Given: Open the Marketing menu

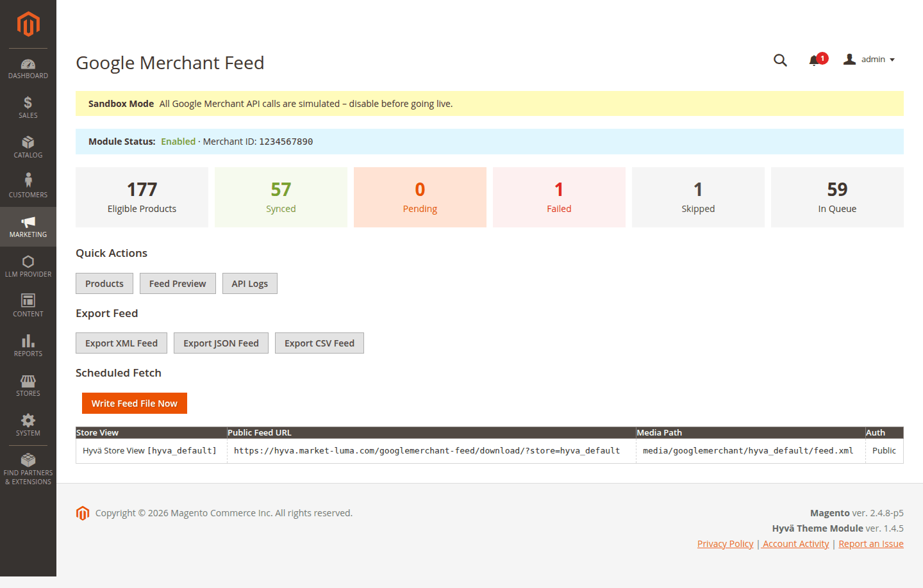Looking at the screenshot, I should click(x=28, y=227).
